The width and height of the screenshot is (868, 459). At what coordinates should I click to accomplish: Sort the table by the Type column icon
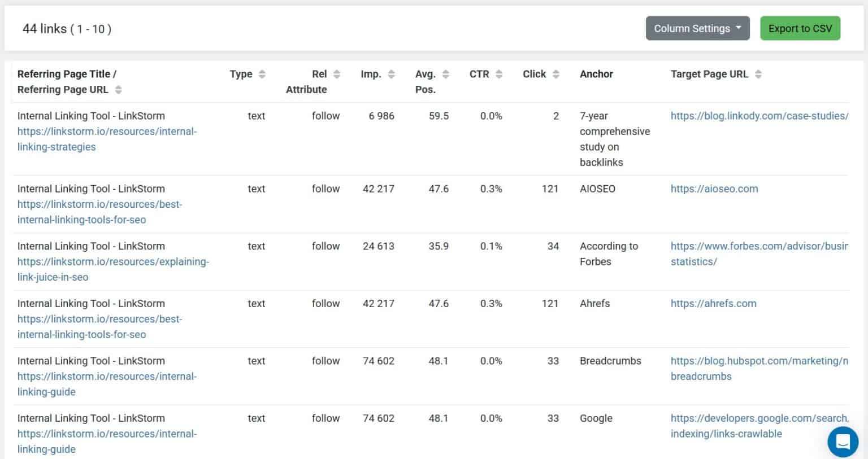pos(262,73)
